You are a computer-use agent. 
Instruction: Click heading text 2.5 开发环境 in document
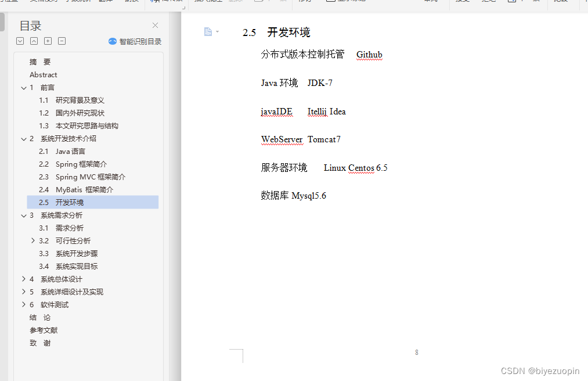(276, 33)
